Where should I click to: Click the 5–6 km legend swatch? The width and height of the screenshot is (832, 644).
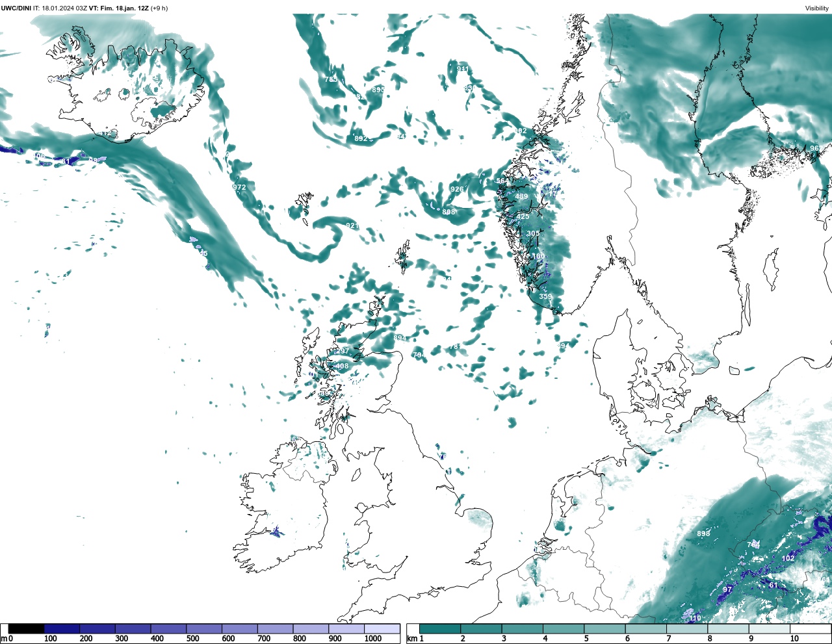[604, 629]
